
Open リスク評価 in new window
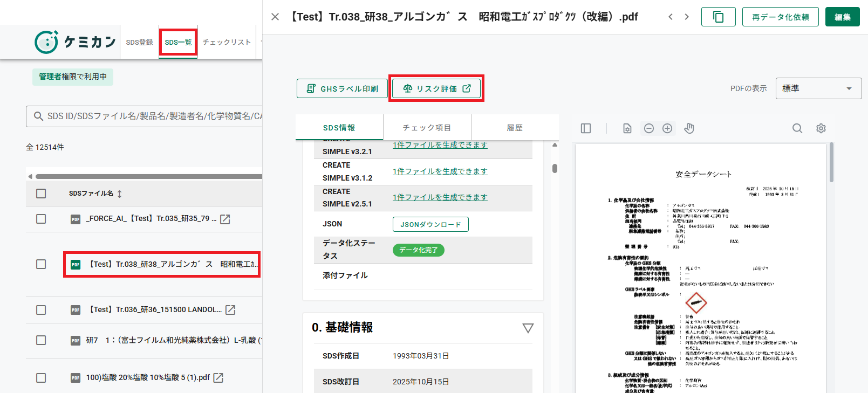(x=437, y=88)
